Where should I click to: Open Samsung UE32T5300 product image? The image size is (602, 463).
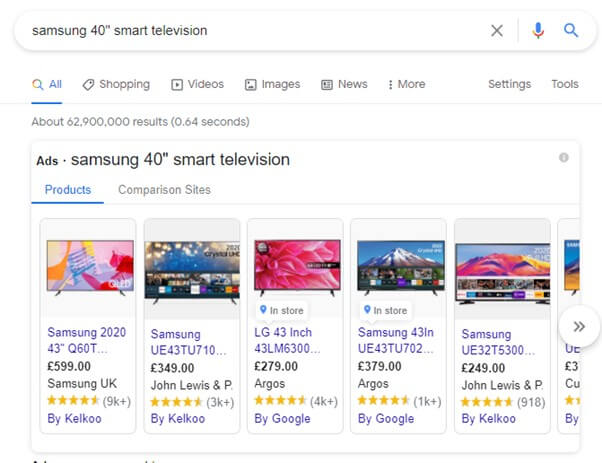(x=503, y=273)
